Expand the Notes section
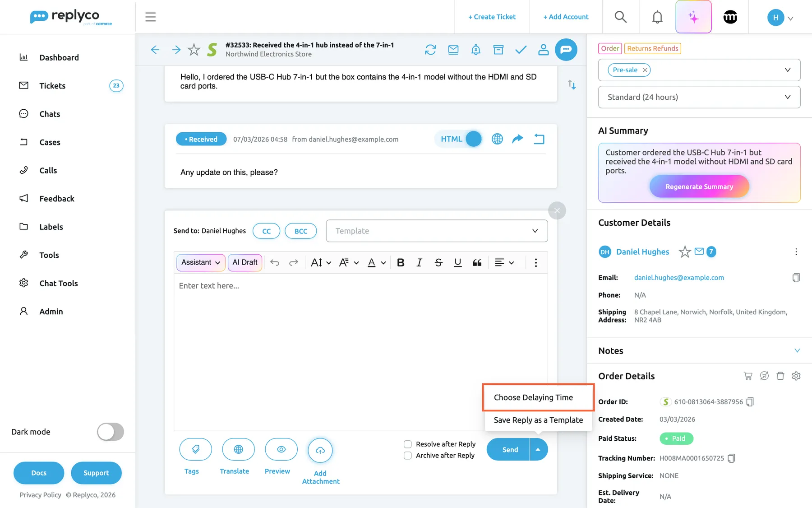Viewport: 812px width, 508px height. click(x=797, y=351)
